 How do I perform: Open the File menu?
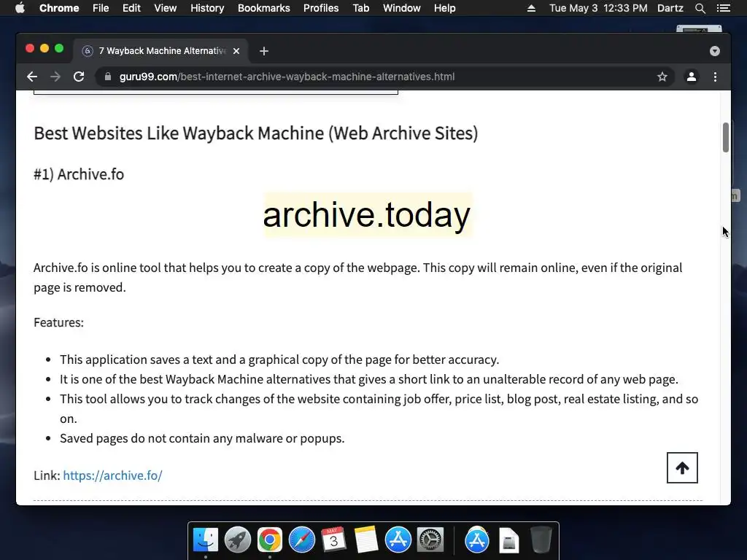pos(101,8)
